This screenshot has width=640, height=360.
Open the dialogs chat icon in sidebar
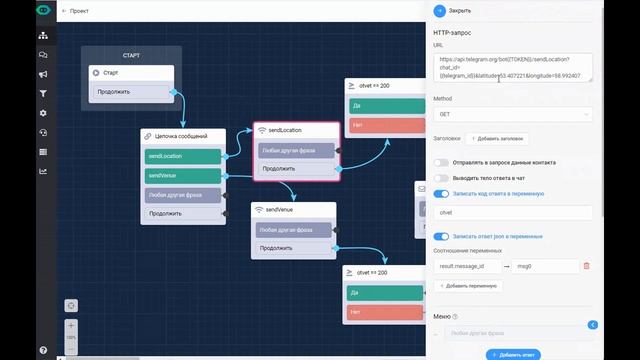tap(43, 55)
